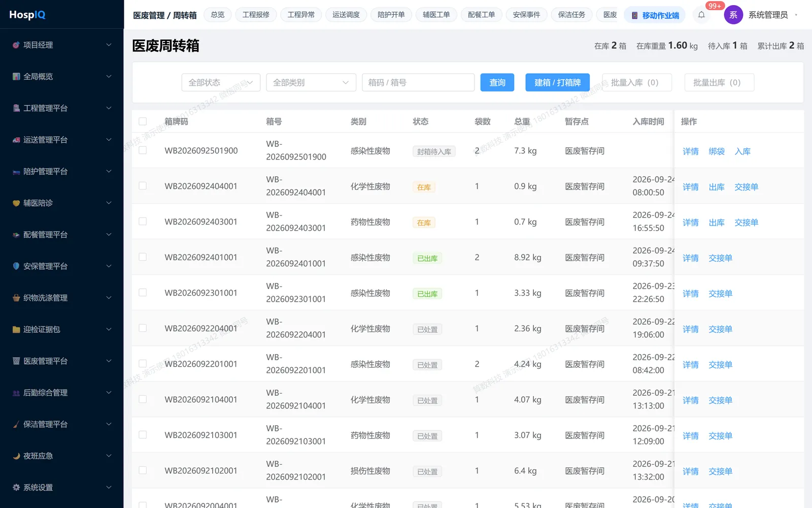Focus the 箱码 / 箱号 search field

[x=418, y=82]
